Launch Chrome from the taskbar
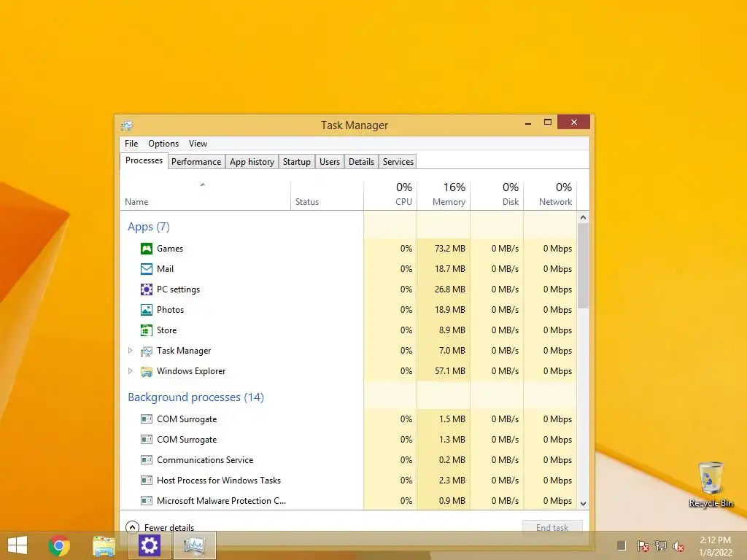The width and height of the screenshot is (747, 560). coord(59,545)
